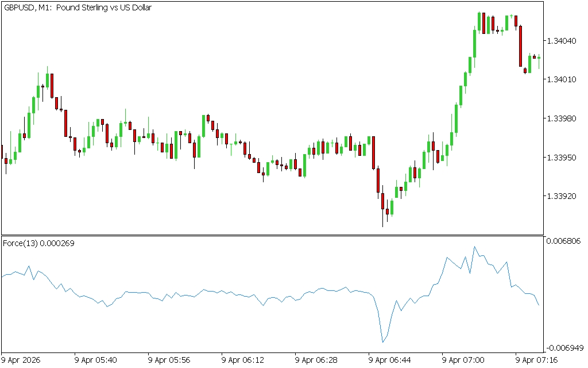Screen dimensions: 588x368
Task: Click the highest peak of the Force line
Action: 474,247
